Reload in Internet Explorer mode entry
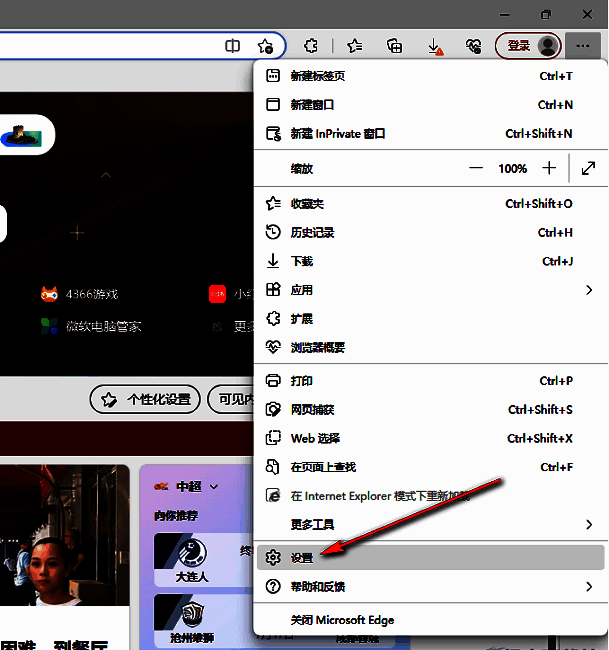Screen dimensions: 609x650 point(430,496)
